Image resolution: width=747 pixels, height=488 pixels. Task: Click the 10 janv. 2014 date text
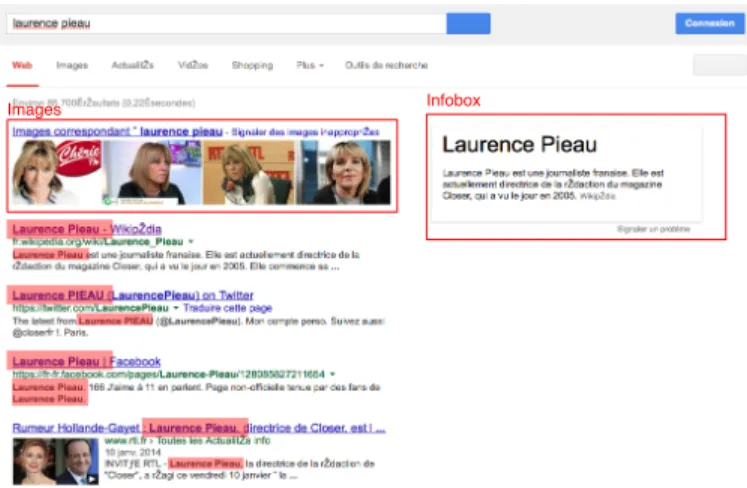click(133, 452)
